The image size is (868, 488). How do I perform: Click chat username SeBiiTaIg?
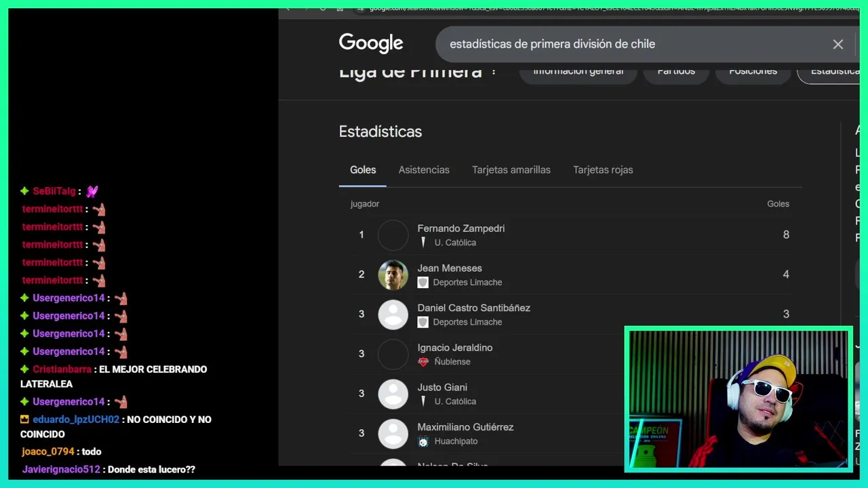tap(54, 191)
